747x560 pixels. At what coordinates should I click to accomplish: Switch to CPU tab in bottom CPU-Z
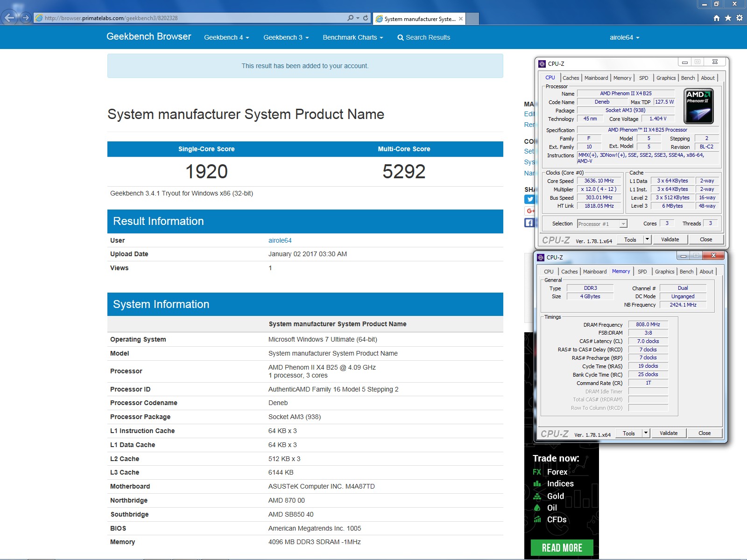[549, 272]
